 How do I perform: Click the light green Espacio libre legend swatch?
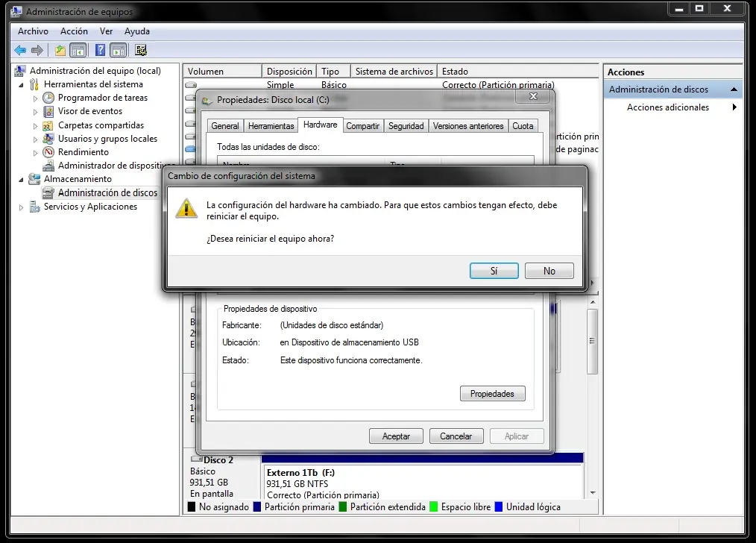click(x=433, y=507)
